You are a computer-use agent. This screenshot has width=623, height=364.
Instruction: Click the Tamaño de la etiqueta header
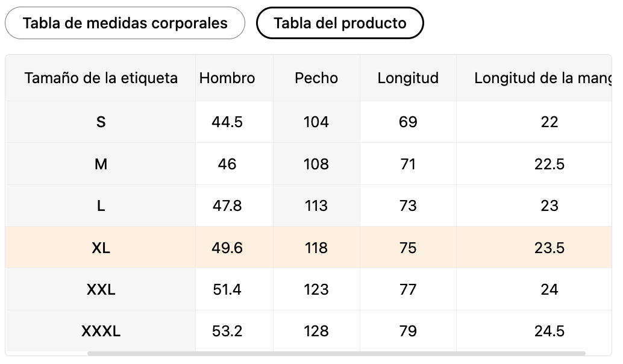click(x=101, y=78)
